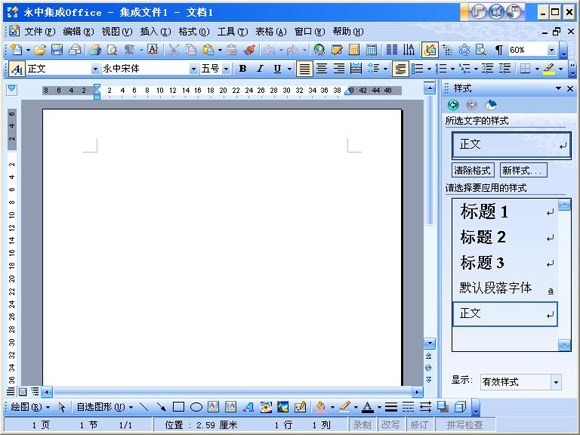Click the format painter brush icon
The image size is (580, 435).
point(250,50)
